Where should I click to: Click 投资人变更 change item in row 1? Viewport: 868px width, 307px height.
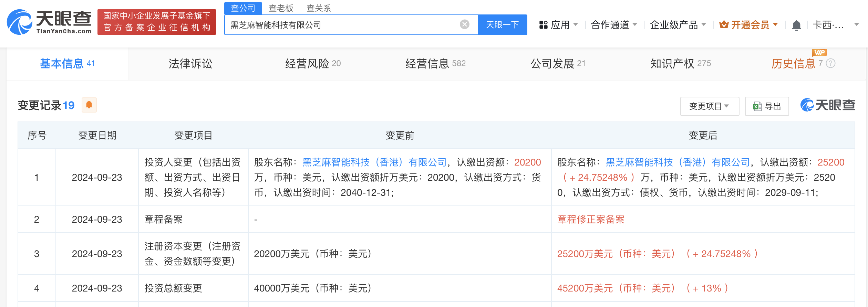193,177
